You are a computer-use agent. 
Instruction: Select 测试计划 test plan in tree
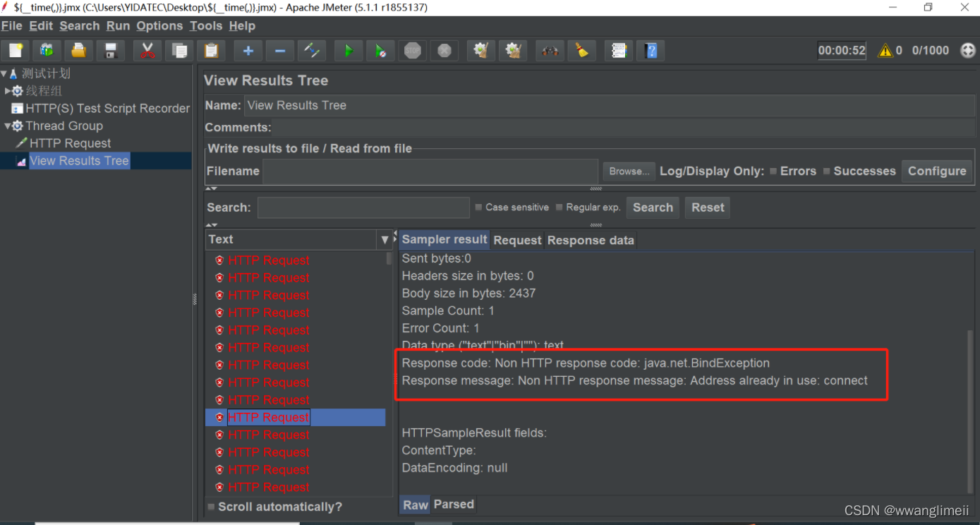[46, 73]
